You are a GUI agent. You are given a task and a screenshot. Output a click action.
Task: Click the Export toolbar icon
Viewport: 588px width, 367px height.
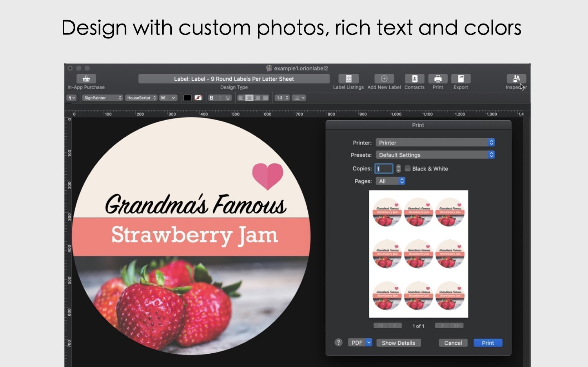[461, 79]
